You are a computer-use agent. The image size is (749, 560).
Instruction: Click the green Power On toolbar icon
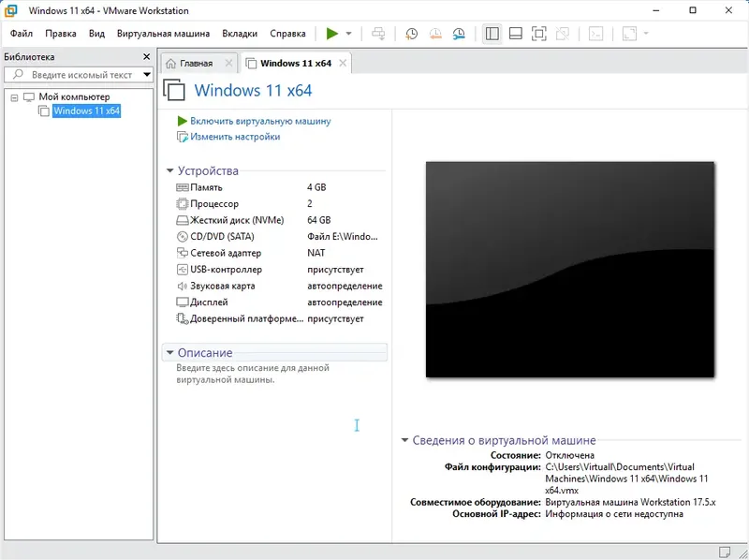[331, 32]
